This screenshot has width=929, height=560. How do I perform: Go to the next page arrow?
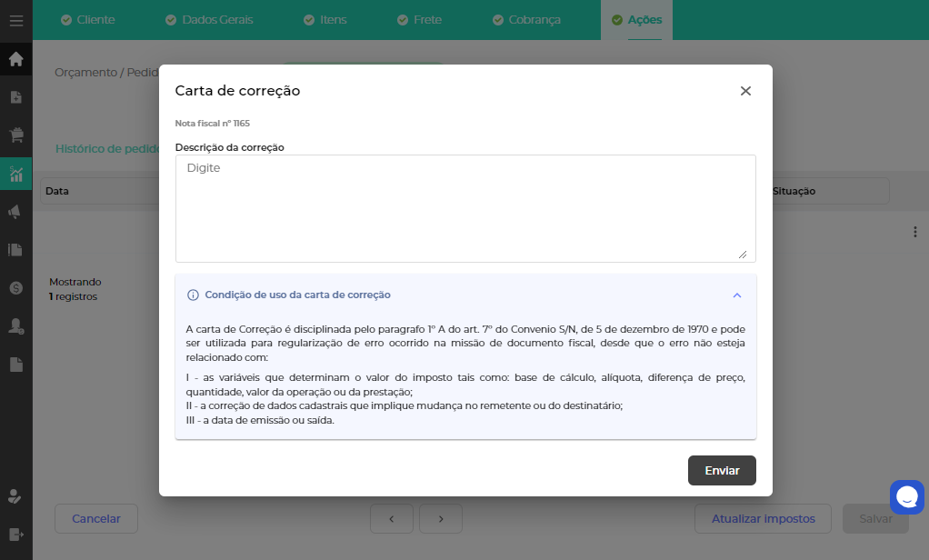(440, 518)
